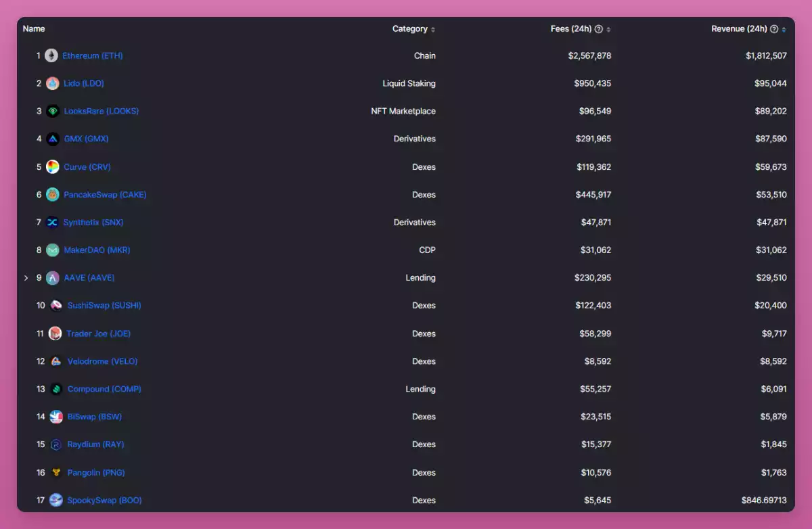812x529 pixels.
Task: Sort by Revenue (24h) sort arrows
Action: pos(784,30)
